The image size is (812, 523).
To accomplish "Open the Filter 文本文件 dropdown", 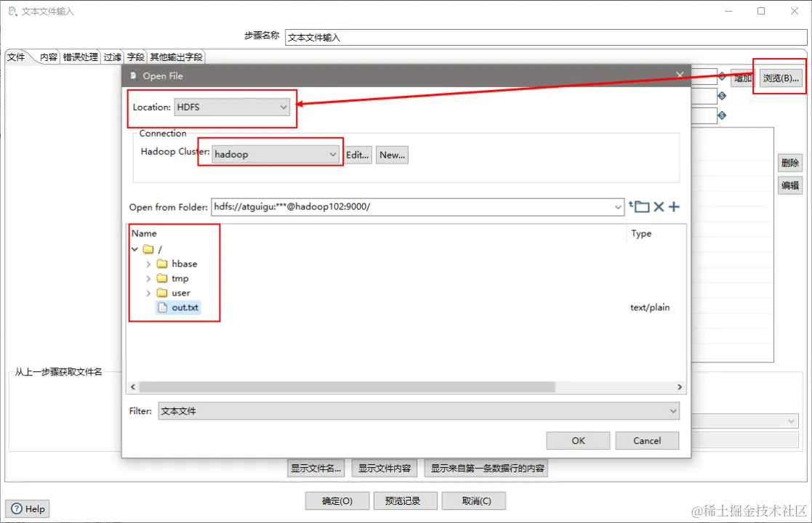I will pyautogui.click(x=419, y=410).
